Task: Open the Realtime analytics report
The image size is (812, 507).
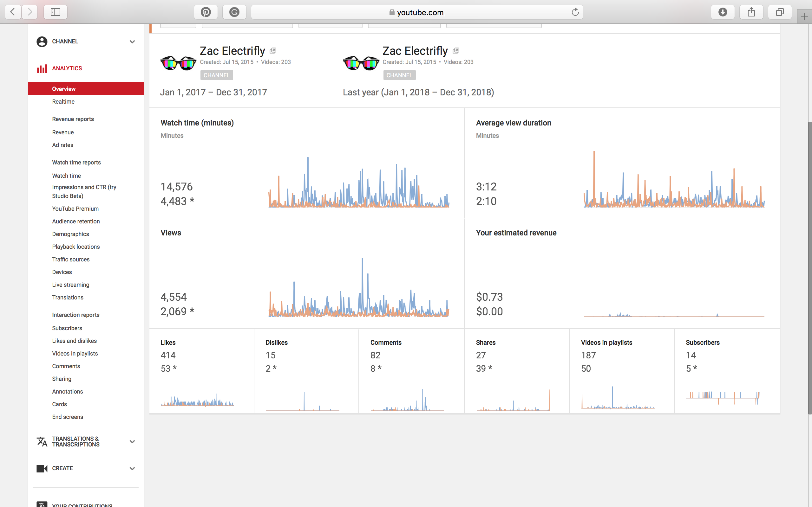Action: click(63, 102)
